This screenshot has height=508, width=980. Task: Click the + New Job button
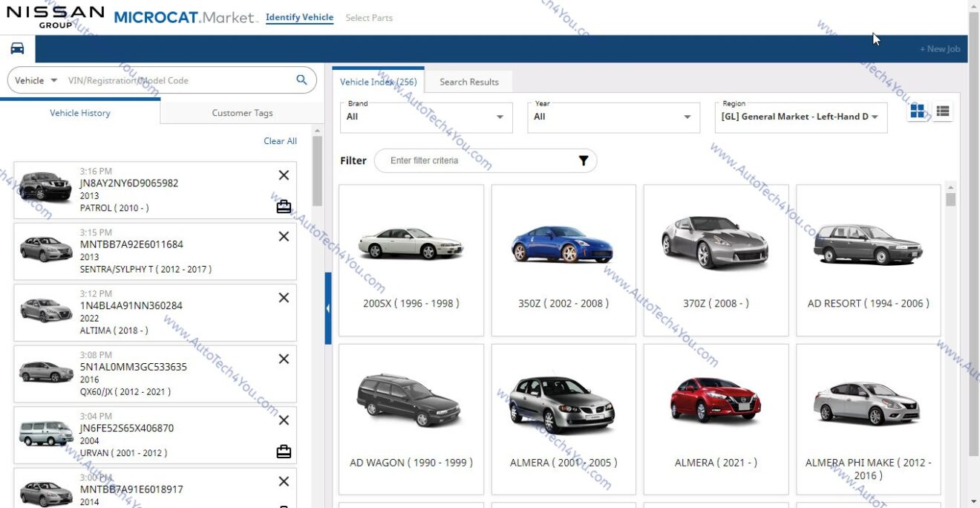pyautogui.click(x=940, y=49)
